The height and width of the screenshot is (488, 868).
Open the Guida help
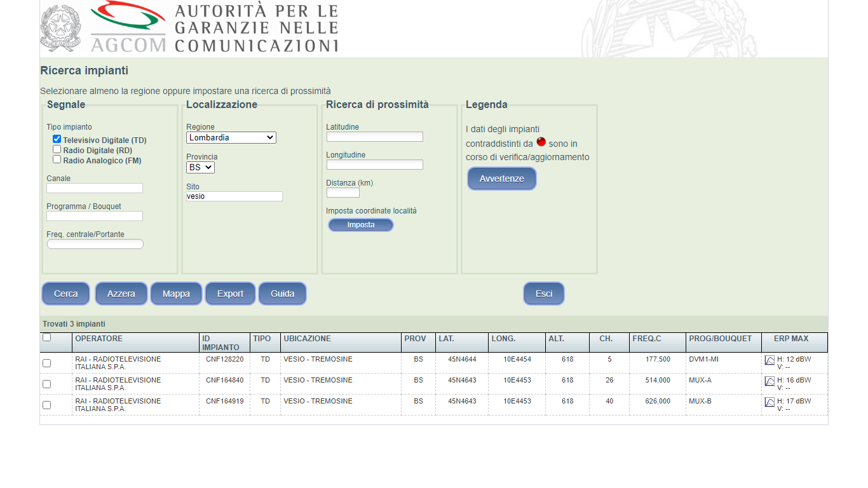tap(282, 294)
